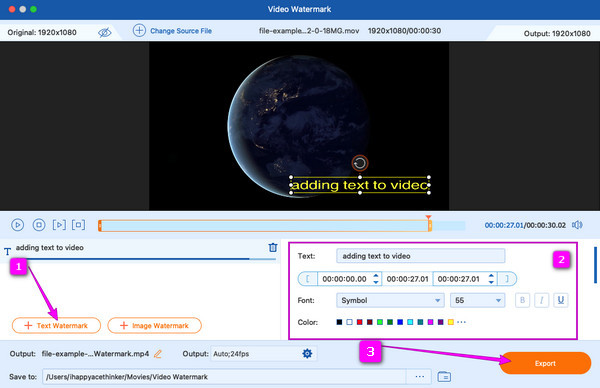
Task: Click the text watermark on video preview
Action: tap(360, 185)
